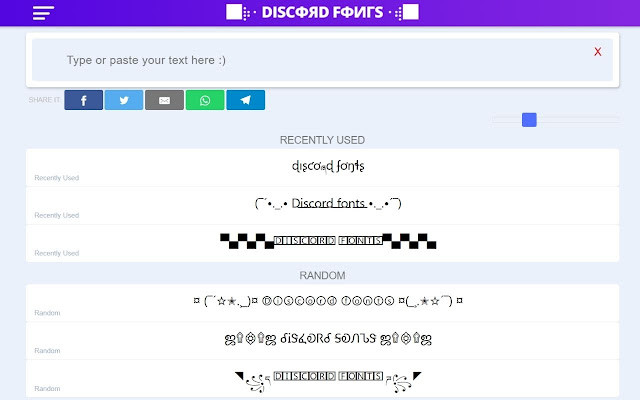Screen dimensions: 640x400
Task: Click the Discord Fonts site logo
Action: (322, 12)
